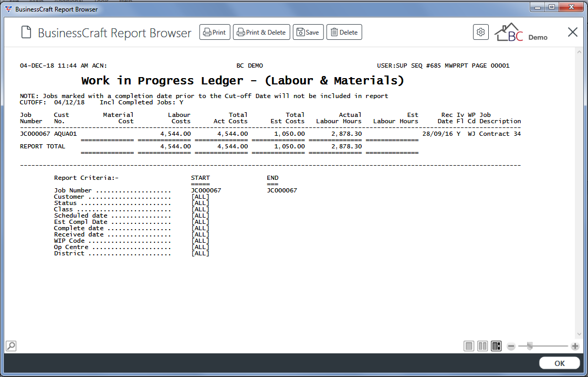Click 'USER:SUP SEQ #685 MWPRPT PAGE 00001'
Viewport: 588px width, 377px height.
click(x=443, y=66)
